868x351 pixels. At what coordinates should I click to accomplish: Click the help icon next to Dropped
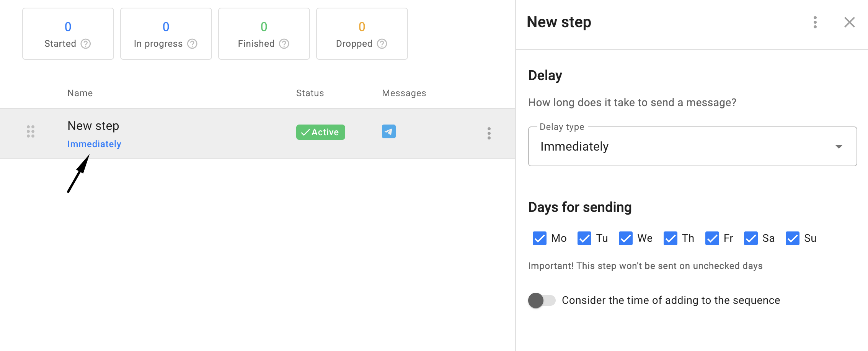pos(382,44)
